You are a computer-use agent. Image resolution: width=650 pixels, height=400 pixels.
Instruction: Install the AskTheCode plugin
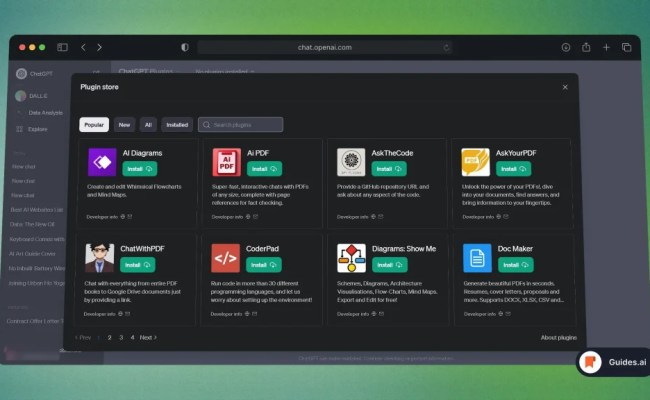pos(389,169)
